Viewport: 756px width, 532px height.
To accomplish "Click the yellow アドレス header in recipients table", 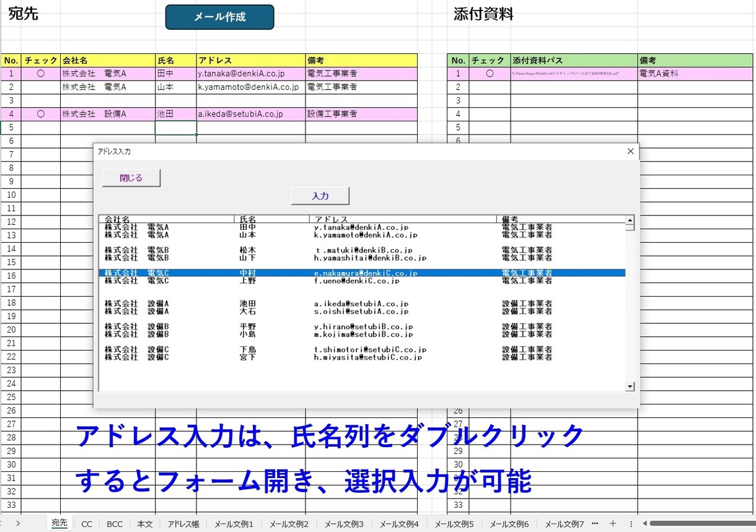I will (251, 60).
